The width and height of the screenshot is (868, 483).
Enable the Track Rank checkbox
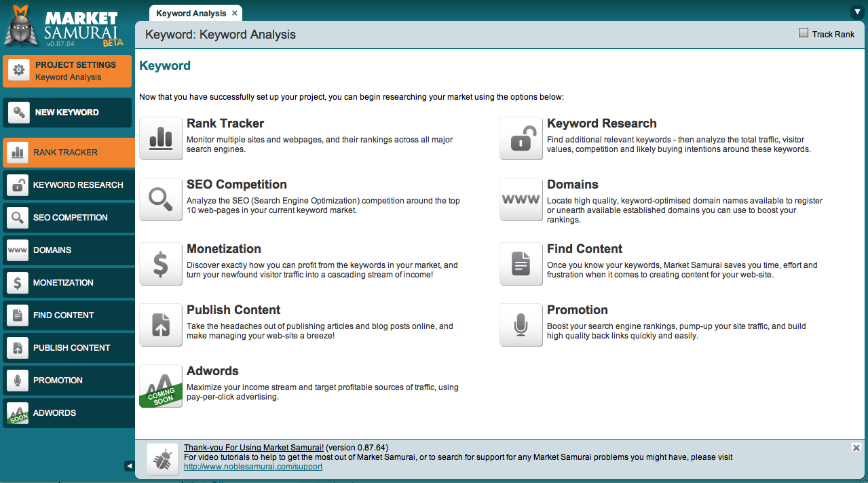pyautogui.click(x=804, y=33)
